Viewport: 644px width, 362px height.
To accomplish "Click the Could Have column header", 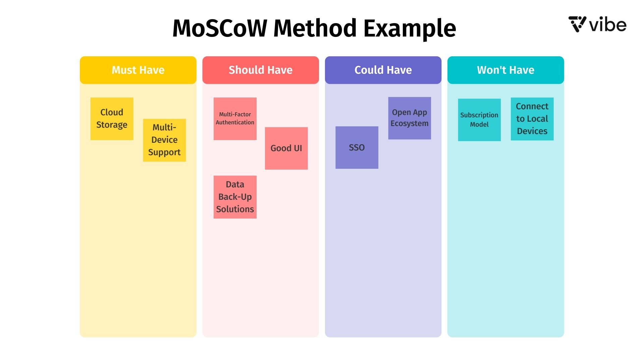I will pyautogui.click(x=383, y=70).
